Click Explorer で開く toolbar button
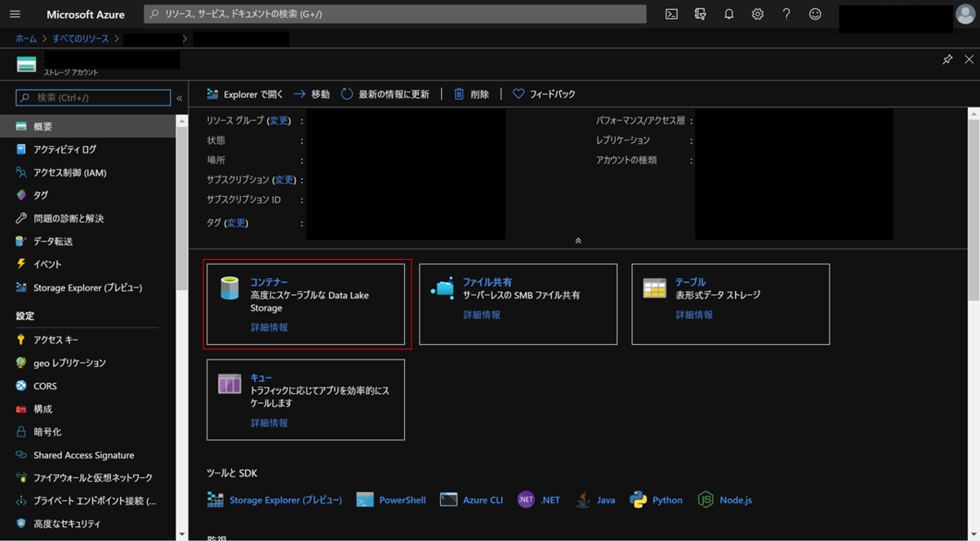The width and height of the screenshot is (980, 541). coord(245,94)
